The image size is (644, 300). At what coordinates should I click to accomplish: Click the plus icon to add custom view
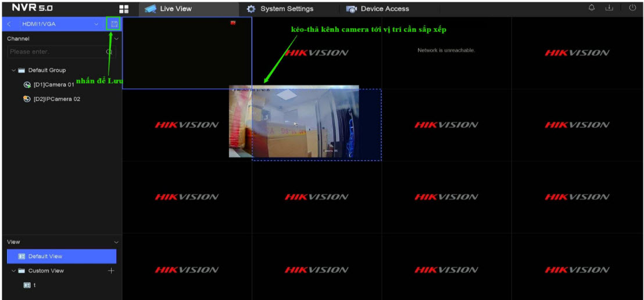pos(112,271)
